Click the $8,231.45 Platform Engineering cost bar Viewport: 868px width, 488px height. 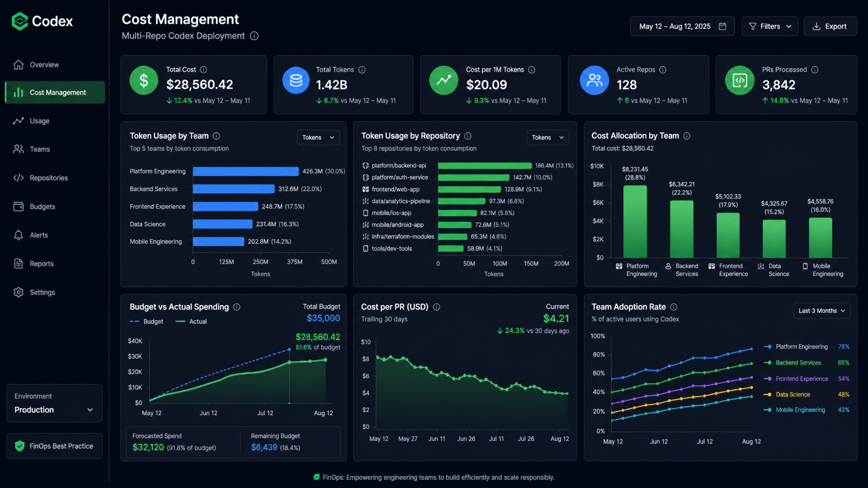coord(635,222)
